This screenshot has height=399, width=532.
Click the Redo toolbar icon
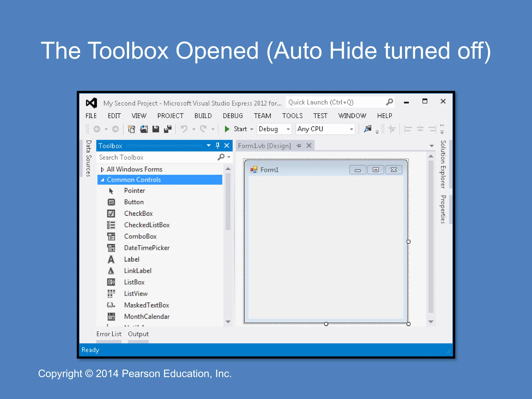click(203, 129)
